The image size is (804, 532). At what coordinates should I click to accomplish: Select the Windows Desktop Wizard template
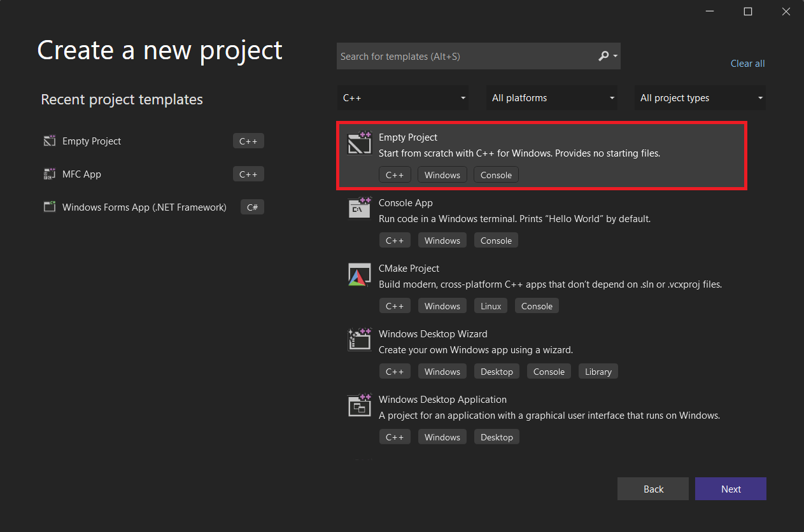click(433, 334)
